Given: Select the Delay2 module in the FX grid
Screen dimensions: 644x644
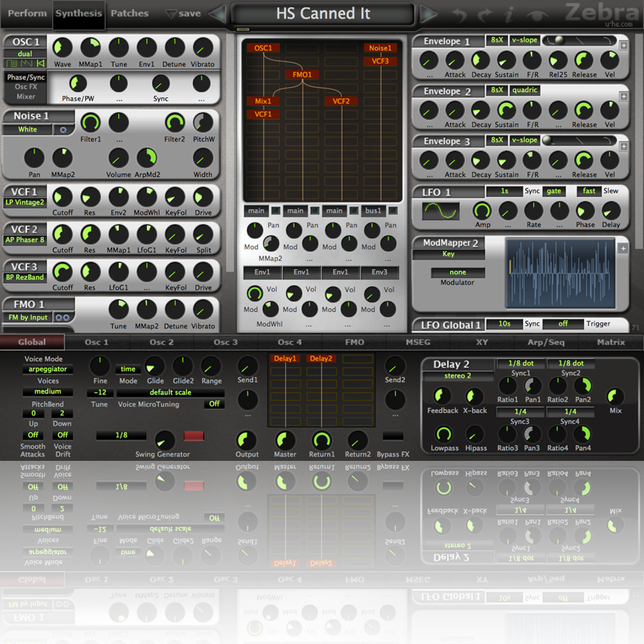Looking at the screenshot, I should pyautogui.click(x=321, y=358).
